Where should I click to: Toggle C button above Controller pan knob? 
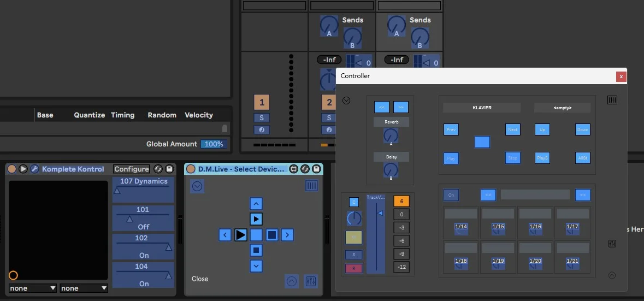click(x=353, y=202)
